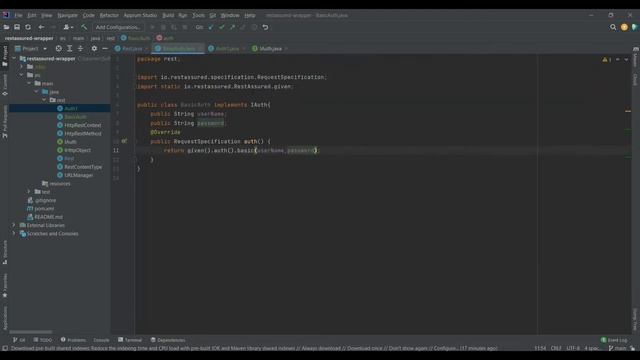Image resolution: width=640 pixels, height=360 pixels.
Task: Click the Back navigation arrow
Action: pos(41,27)
